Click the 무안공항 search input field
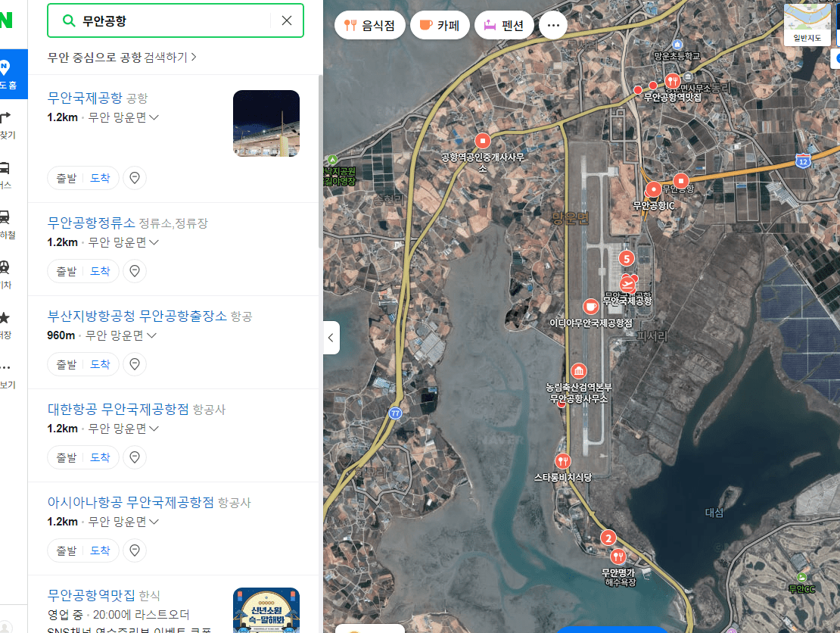 [x=176, y=20]
